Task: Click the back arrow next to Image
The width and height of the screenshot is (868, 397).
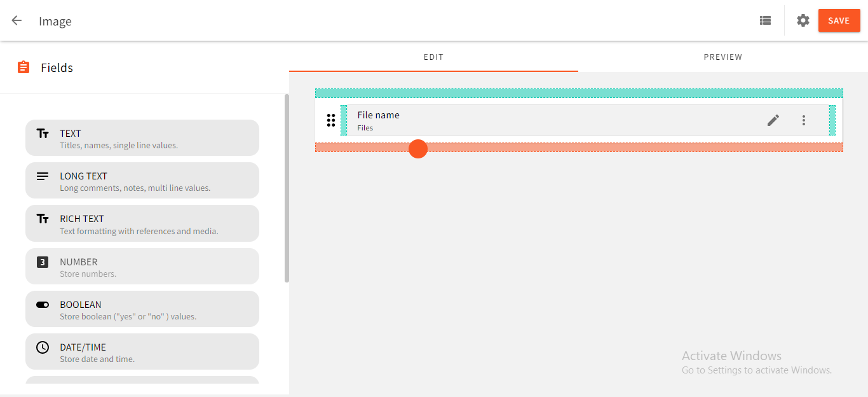Action: coord(17,20)
